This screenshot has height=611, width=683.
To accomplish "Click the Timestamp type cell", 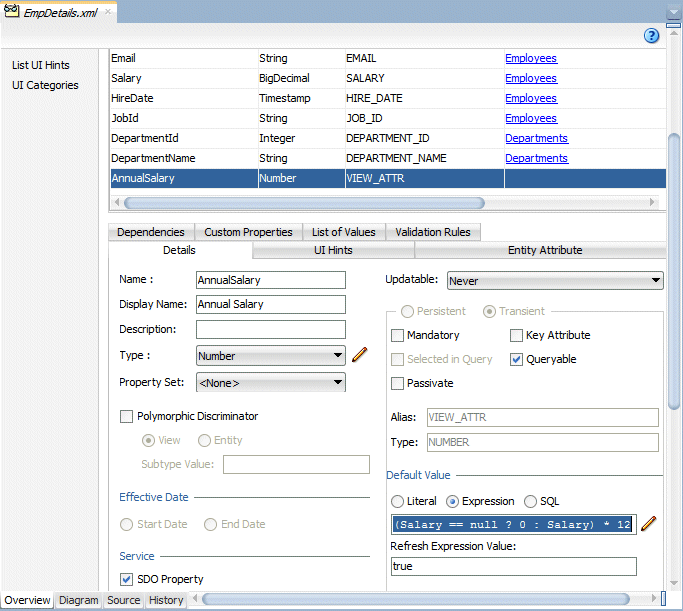I will pyautogui.click(x=301, y=98).
